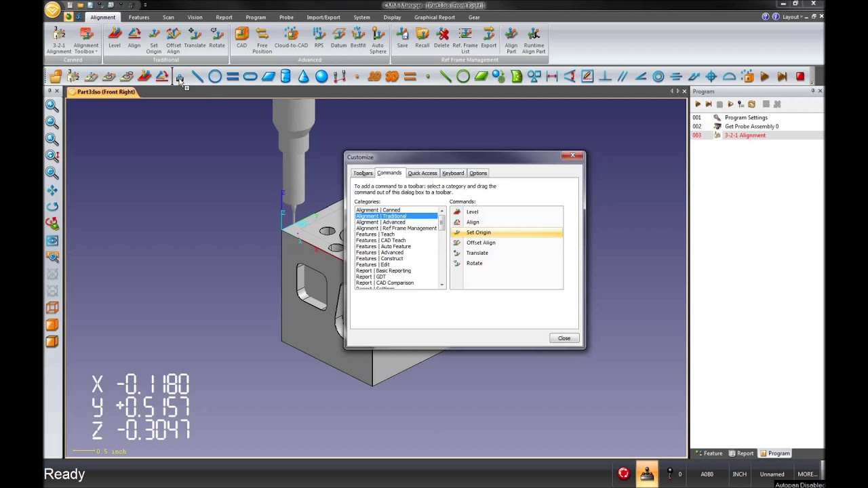Open the 3-2-1 Alignment tool
This screenshot has width=868, height=488.
tap(59, 41)
